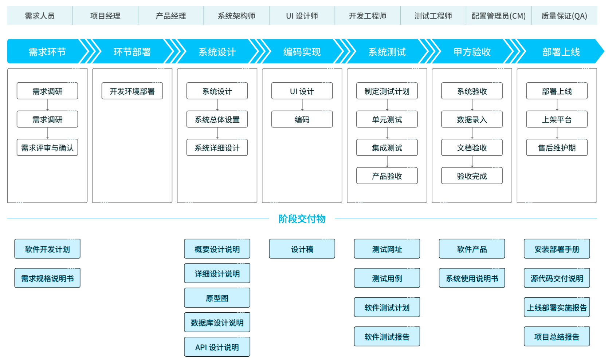The image size is (612, 364).
Task: Select the 集成测试 step box
Action: pyautogui.click(x=387, y=148)
